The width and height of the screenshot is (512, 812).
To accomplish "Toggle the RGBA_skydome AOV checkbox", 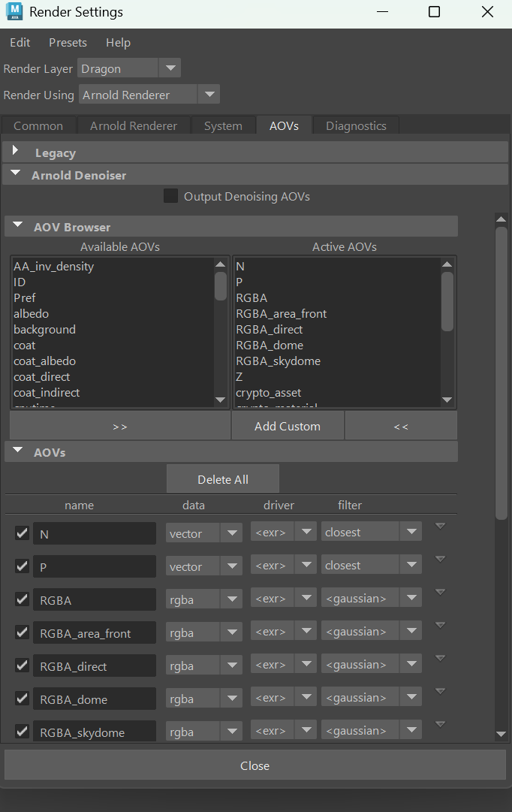I will coord(22,732).
